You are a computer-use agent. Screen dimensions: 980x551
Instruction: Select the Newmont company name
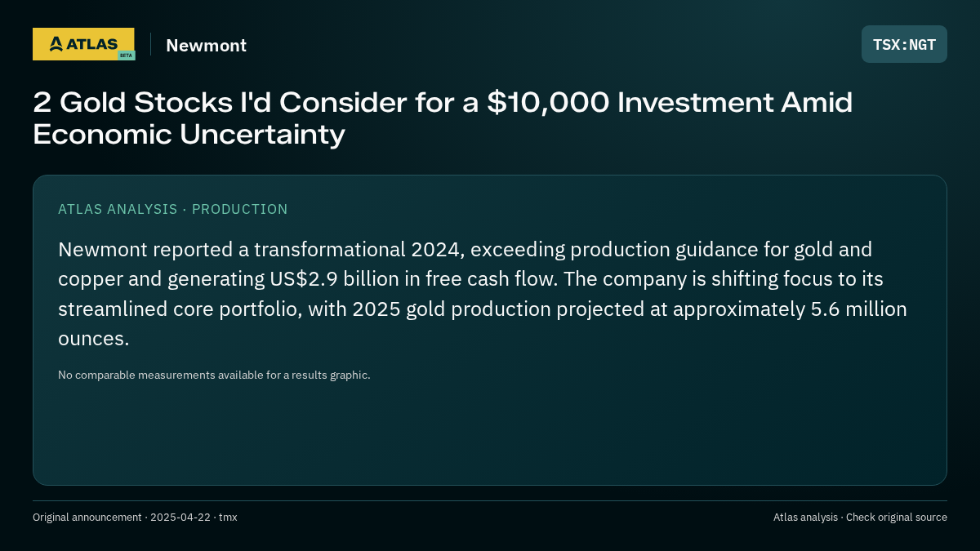(x=206, y=45)
